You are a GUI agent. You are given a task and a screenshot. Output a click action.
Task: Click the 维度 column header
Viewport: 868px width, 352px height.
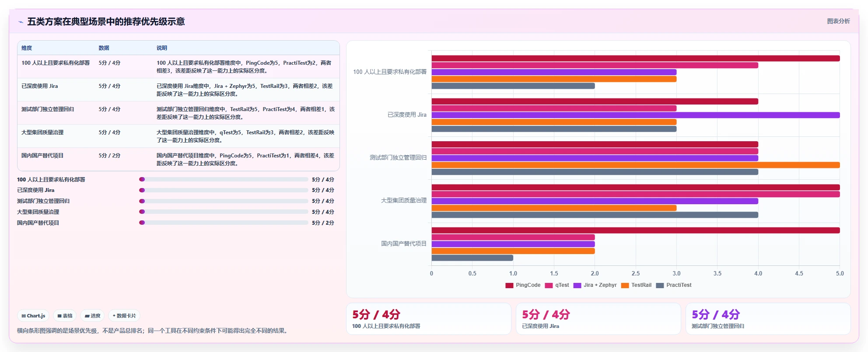click(27, 48)
